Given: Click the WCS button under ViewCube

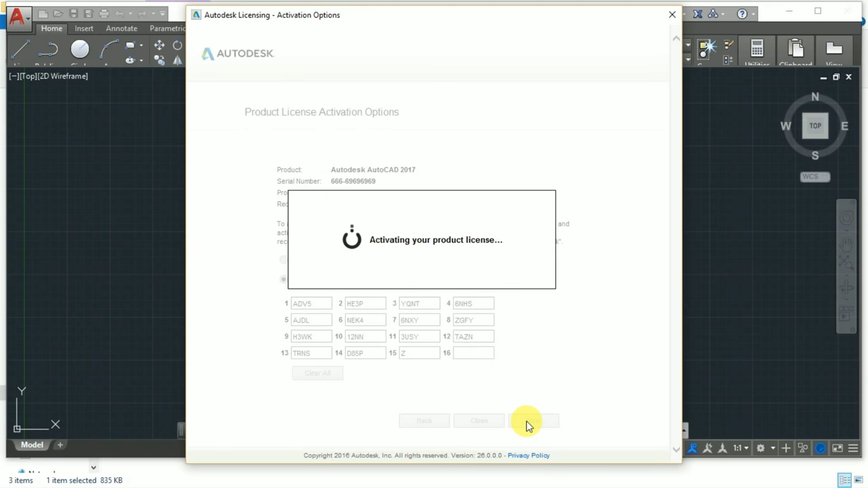Looking at the screenshot, I should (x=814, y=177).
